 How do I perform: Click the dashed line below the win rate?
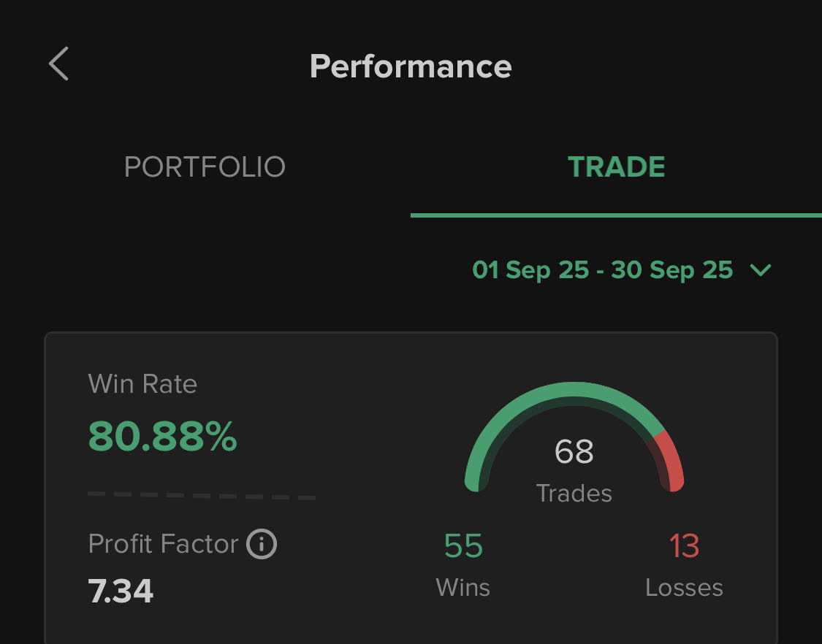pyautogui.click(x=202, y=496)
